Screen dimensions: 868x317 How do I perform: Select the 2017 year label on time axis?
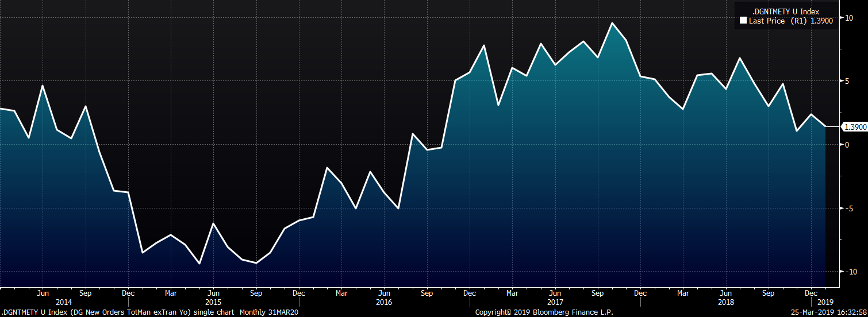555,302
